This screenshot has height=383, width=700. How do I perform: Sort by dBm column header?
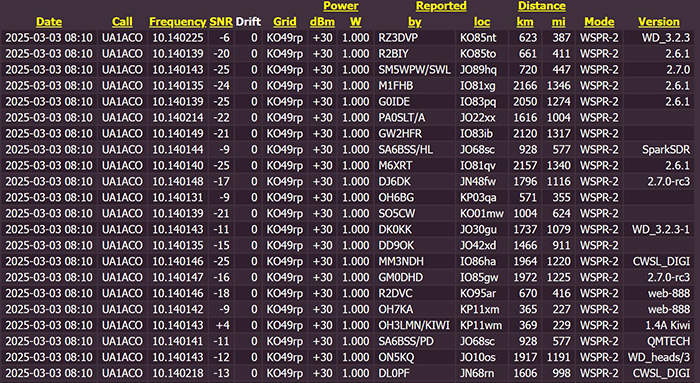pyautogui.click(x=322, y=22)
